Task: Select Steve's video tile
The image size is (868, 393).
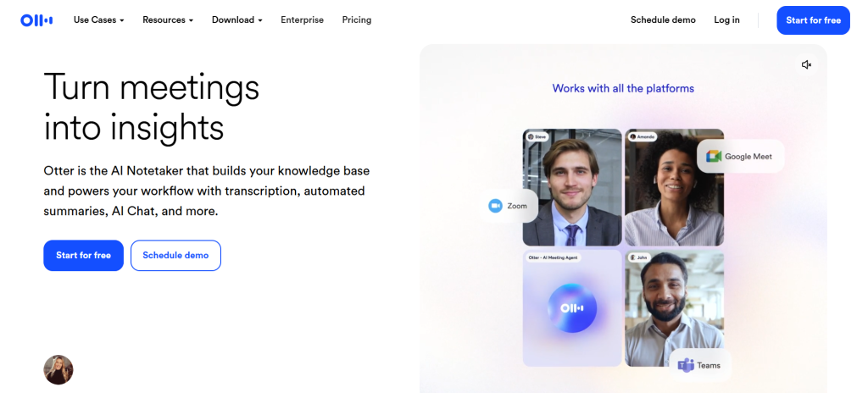Action: pos(572,188)
